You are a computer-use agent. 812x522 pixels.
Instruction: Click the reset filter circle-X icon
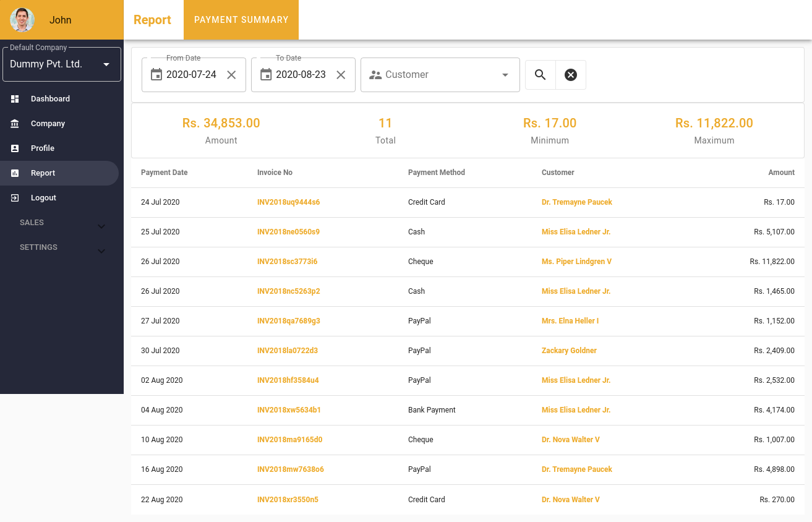(x=571, y=75)
